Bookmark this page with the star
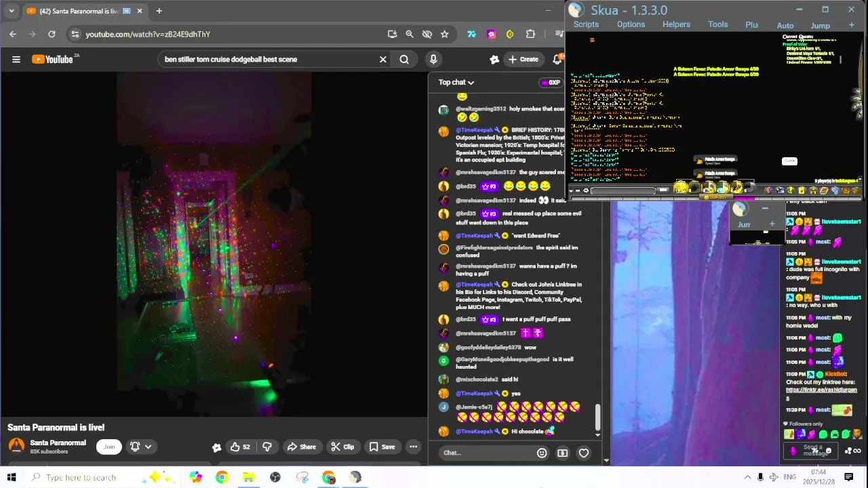Image resolution: width=868 pixels, height=488 pixels. point(444,34)
